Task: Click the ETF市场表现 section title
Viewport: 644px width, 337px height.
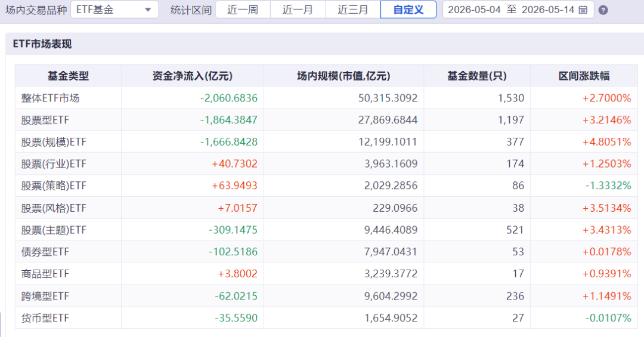Action: tap(42, 44)
